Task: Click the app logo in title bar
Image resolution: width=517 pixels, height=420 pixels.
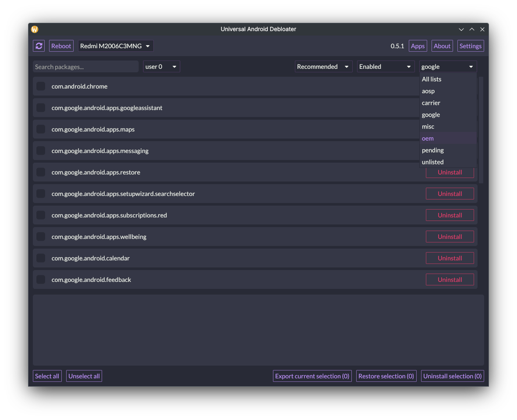Action: pyautogui.click(x=35, y=29)
